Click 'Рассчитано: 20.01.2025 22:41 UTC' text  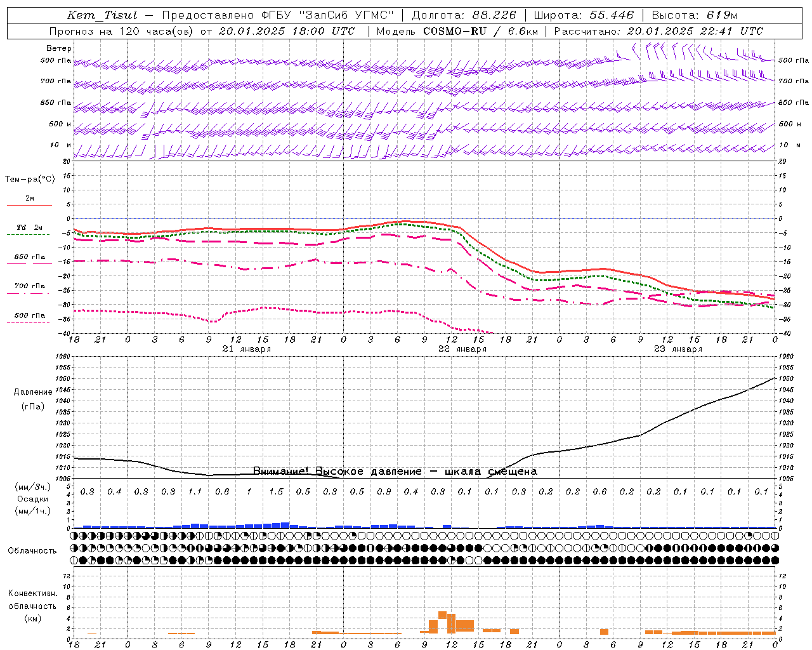[658, 31]
